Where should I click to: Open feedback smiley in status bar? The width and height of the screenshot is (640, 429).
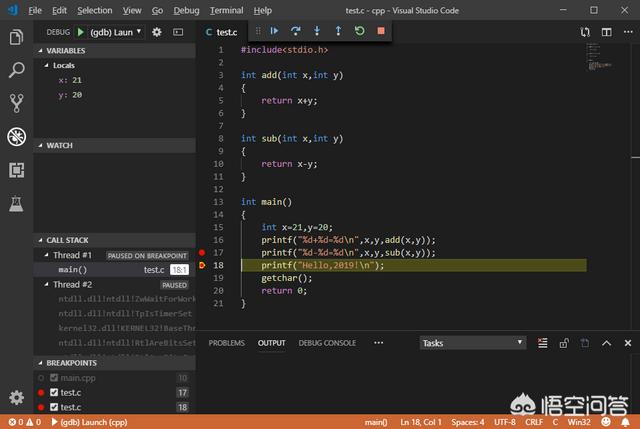tap(606, 422)
